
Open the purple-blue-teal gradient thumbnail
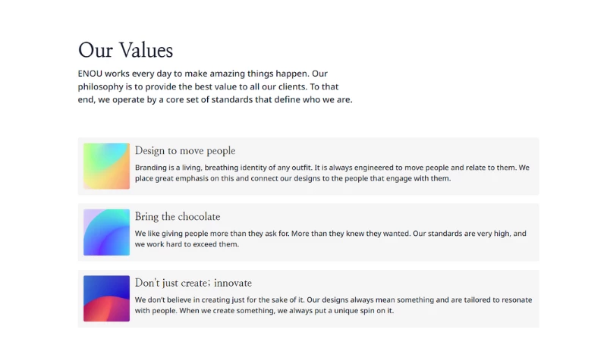click(106, 232)
